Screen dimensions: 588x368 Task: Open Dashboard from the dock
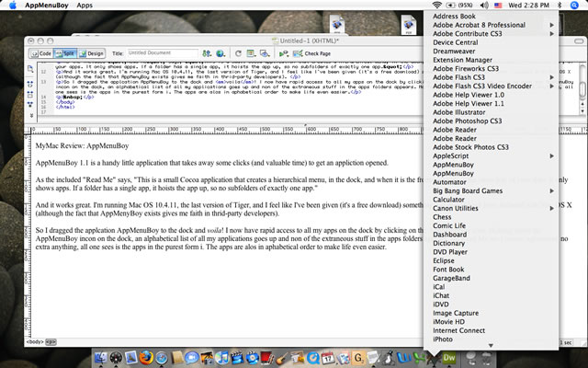point(116,358)
